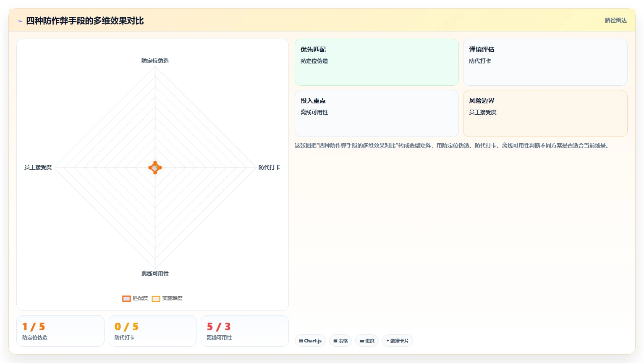The height and width of the screenshot is (363, 644).
Task: Click the orange data point at radar center
Action: 155,168
